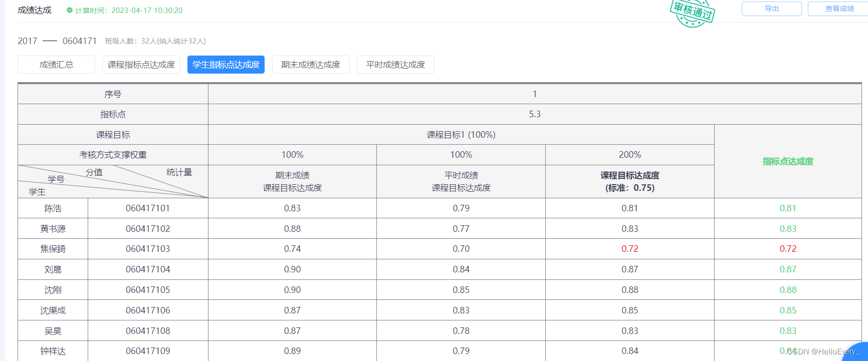Click the 审核通过 stamp
The image size is (868, 361).
tap(693, 12)
